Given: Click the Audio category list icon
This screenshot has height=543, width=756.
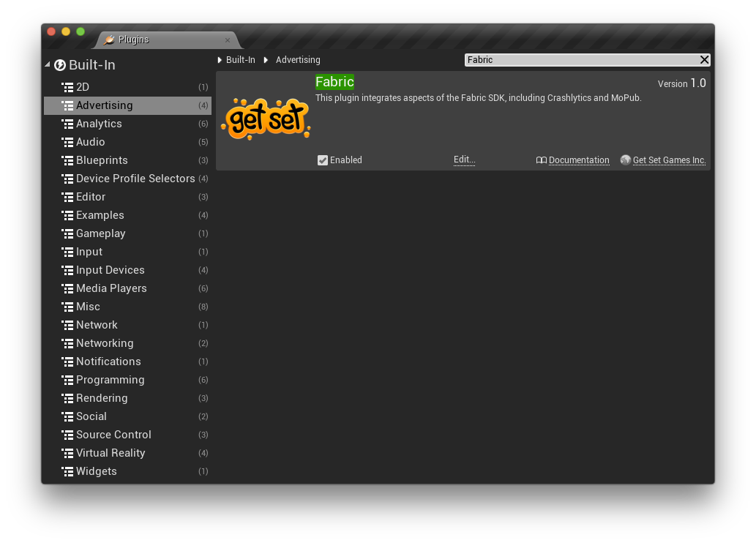Looking at the screenshot, I should (x=67, y=142).
